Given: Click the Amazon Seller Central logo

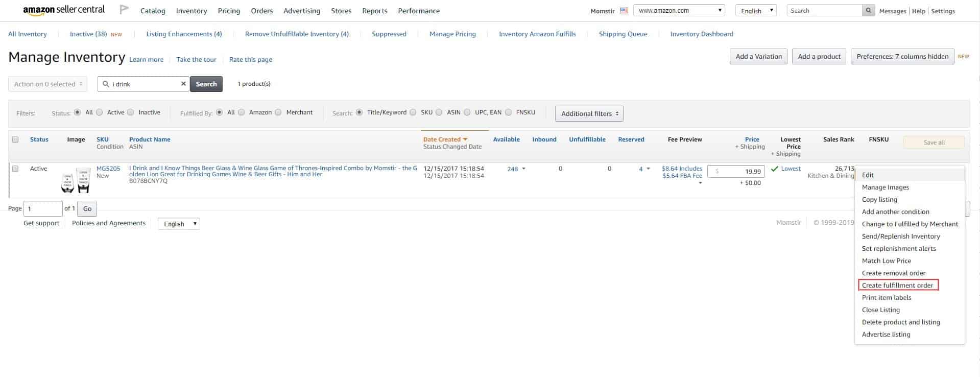Looking at the screenshot, I should point(64,10).
